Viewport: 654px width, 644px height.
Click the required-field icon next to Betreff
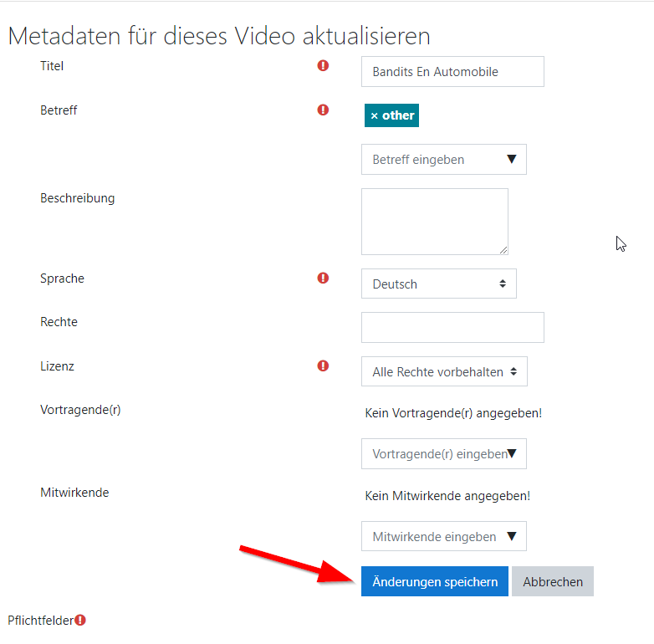[x=324, y=110]
